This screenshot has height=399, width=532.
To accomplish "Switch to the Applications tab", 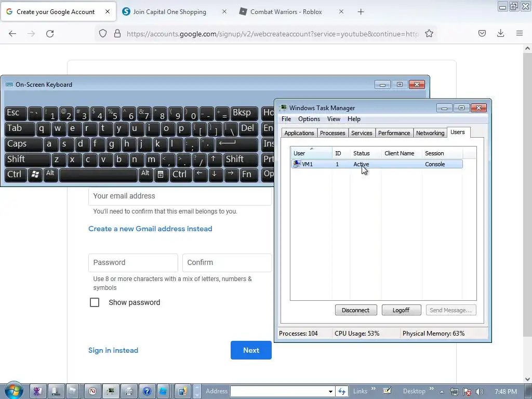I will coord(299,133).
